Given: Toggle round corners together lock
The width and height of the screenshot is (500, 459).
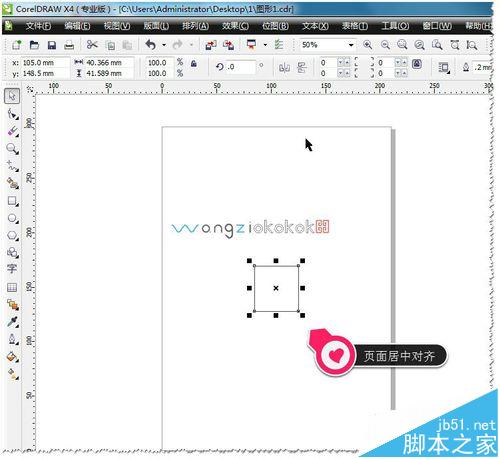Looking at the screenshot, I should click(x=417, y=64).
